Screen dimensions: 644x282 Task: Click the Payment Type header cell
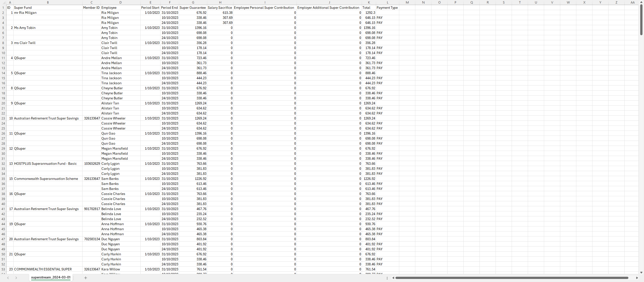tap(387, 8)
